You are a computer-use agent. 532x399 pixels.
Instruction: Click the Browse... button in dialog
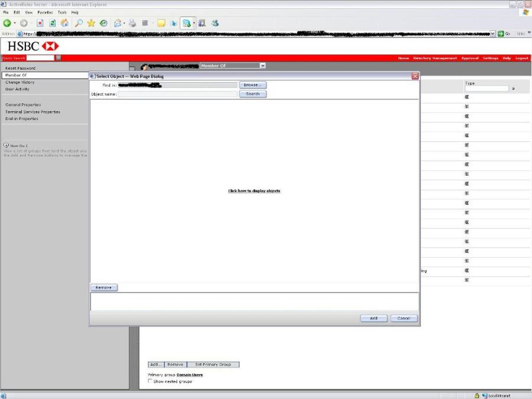(252, 85)
